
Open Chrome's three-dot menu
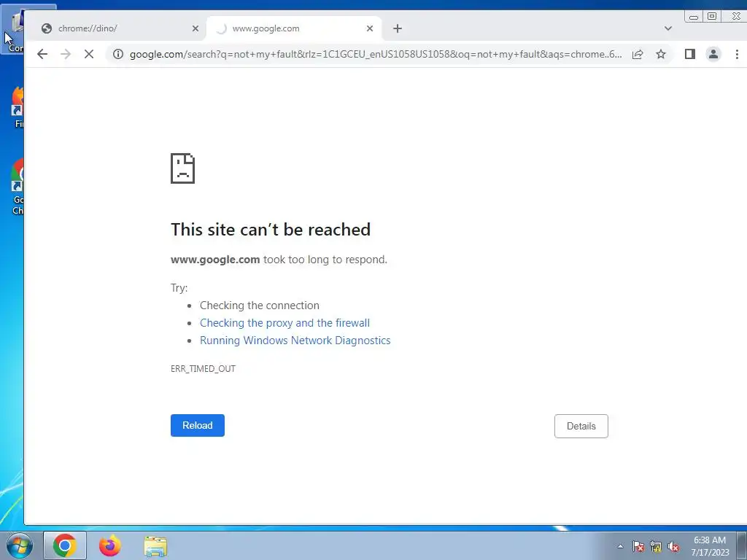pyautogui.click(x=737, y=54)
